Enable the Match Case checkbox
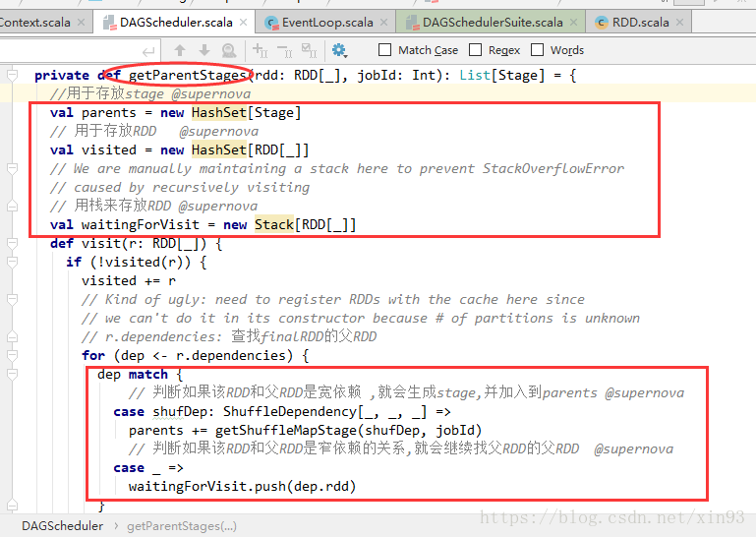This screenshot has height=537, width=756. click(x=384, y=50)
